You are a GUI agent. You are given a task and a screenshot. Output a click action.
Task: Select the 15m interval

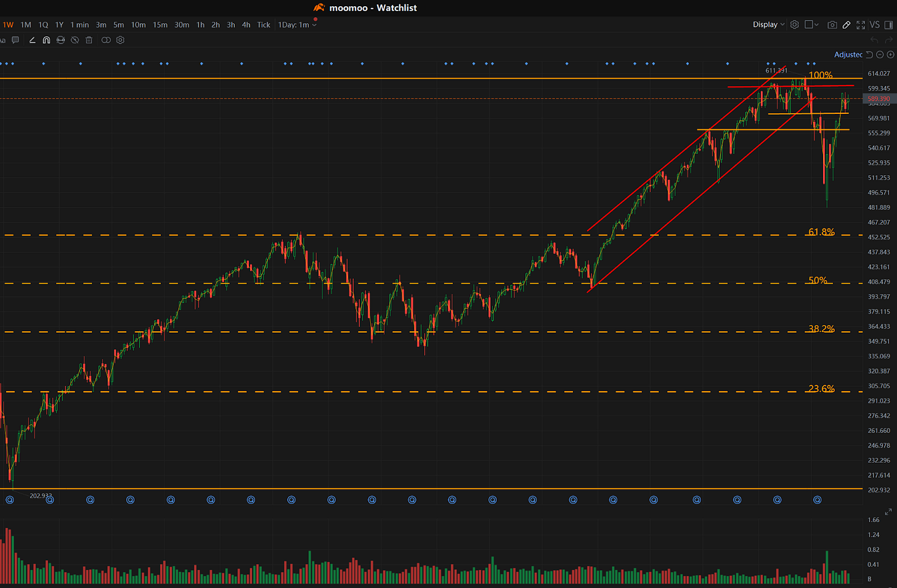[x=160, y=25]
